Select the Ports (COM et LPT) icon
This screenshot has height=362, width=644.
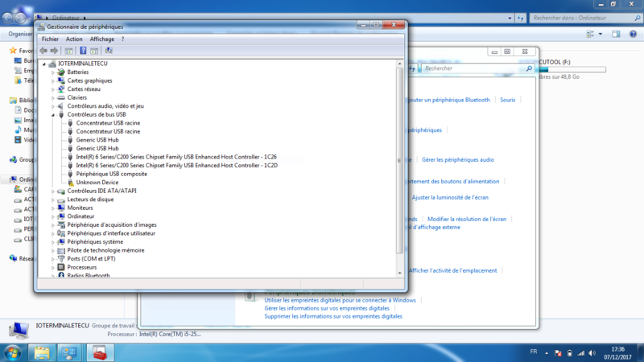[61, 258]
